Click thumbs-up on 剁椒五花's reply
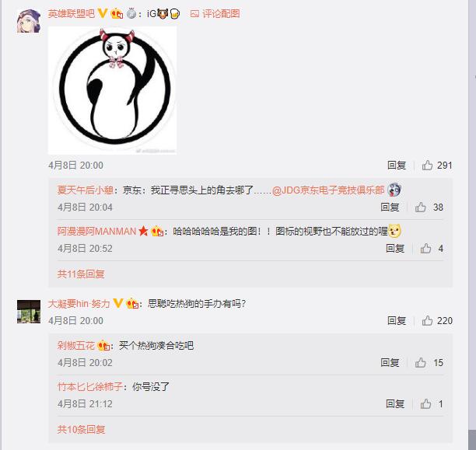 pyautogui.click(x=421, y=362)
